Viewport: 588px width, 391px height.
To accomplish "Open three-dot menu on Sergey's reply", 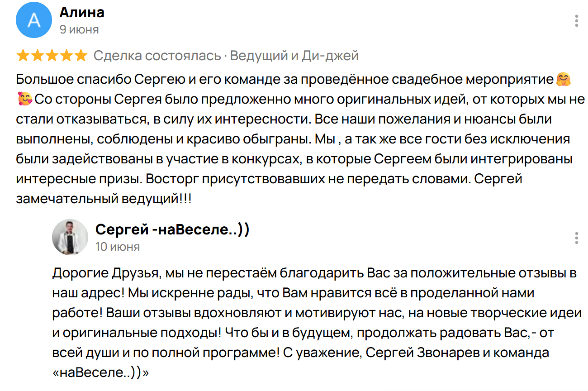I will tap(576, 238).
